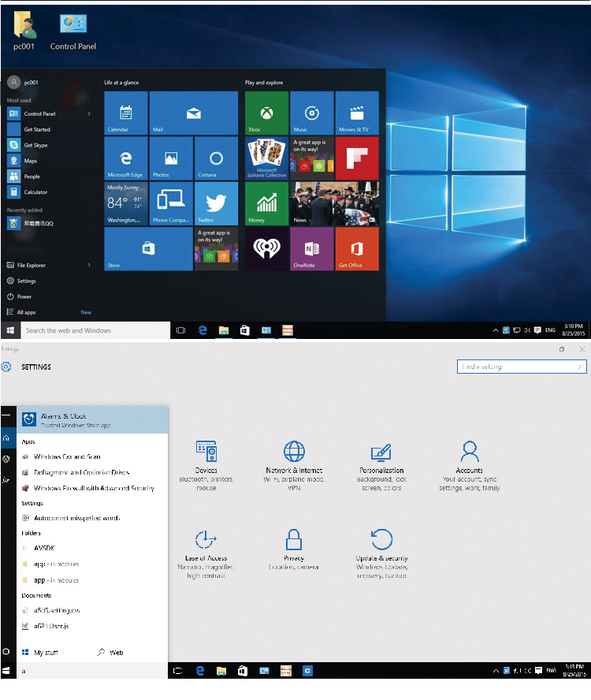The image size is (591, 700).
Task: Open the Photos tile
Action: point(171,158)
